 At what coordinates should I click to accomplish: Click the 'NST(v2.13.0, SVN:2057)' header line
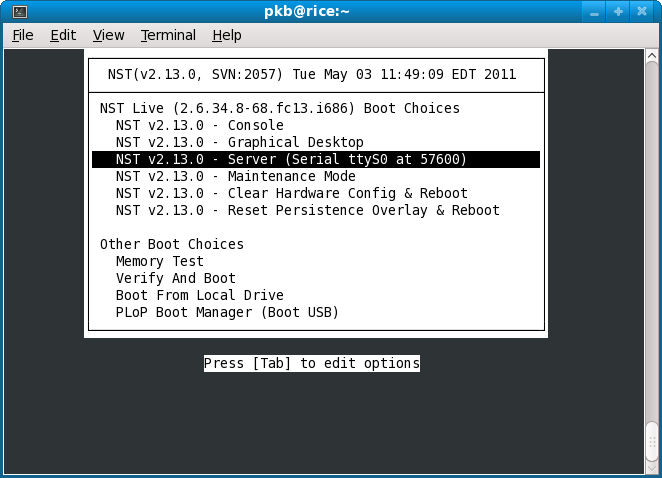click(312, 74)
